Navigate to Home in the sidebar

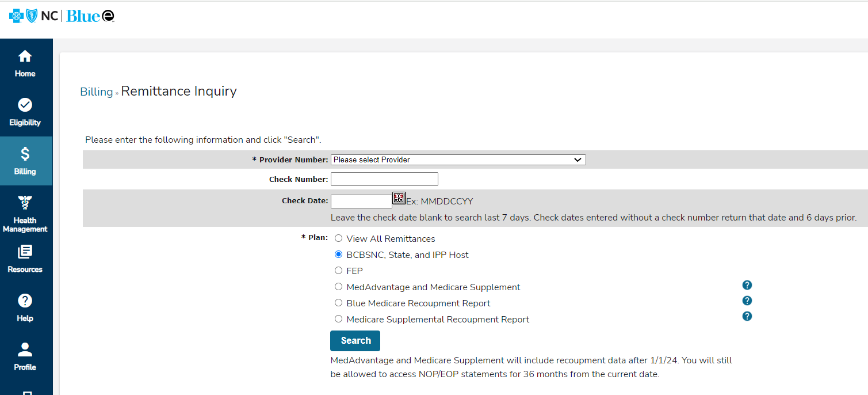[25, 63]
